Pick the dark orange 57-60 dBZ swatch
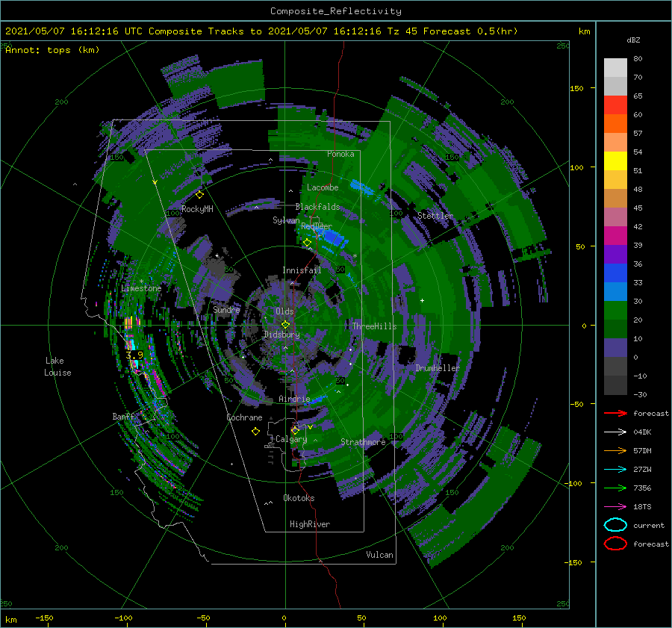The image size is (672, 628). (x=615, y=124)
